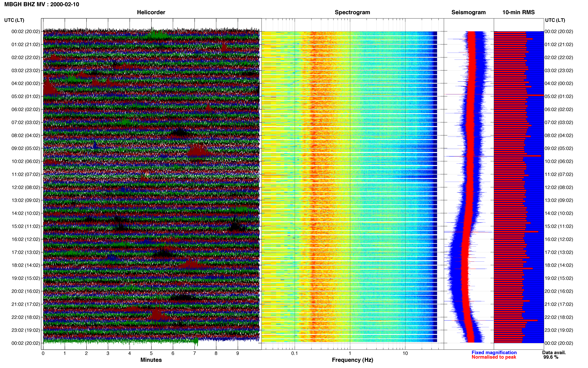Image resolution: width=588 pixels, height=368 pixels.
Task: Click the '9' tick on the Minutes axis
Action: pos(238,353)
